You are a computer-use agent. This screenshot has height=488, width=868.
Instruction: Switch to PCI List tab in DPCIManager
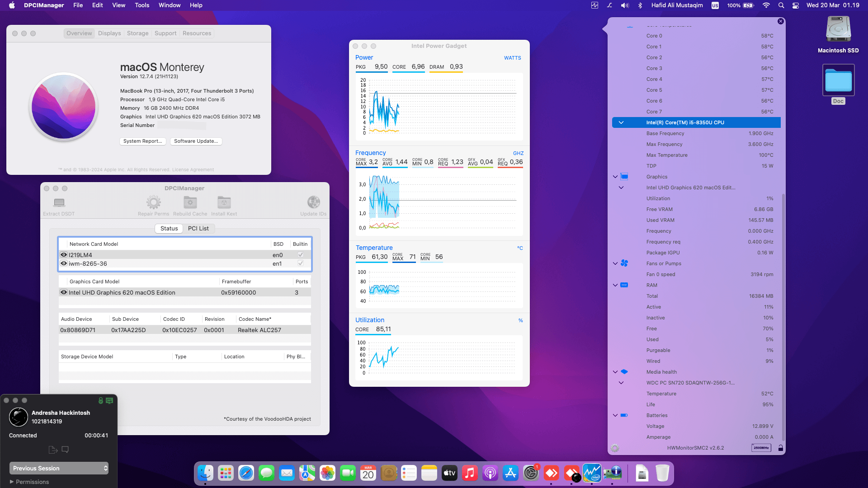(198, 229)
